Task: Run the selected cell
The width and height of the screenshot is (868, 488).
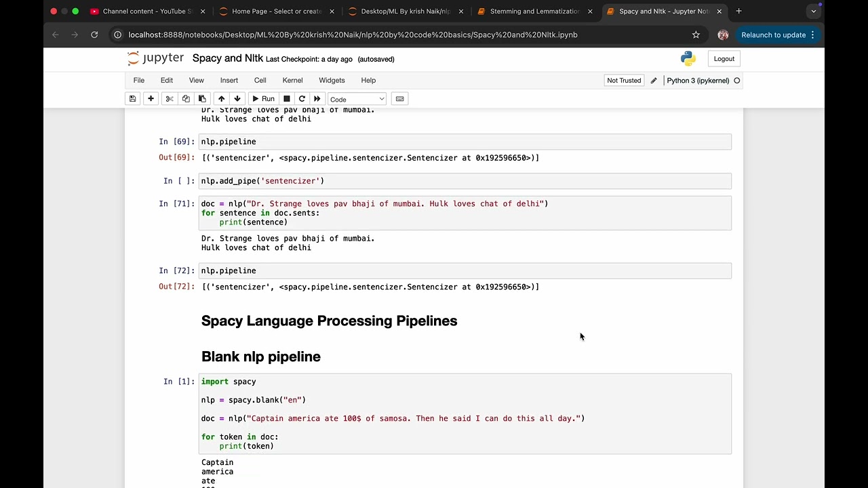Action: coord(263,99)
